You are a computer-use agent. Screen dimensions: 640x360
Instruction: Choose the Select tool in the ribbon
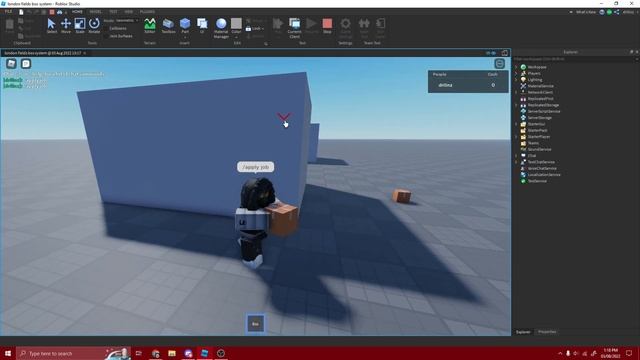(x=51, y=26)
